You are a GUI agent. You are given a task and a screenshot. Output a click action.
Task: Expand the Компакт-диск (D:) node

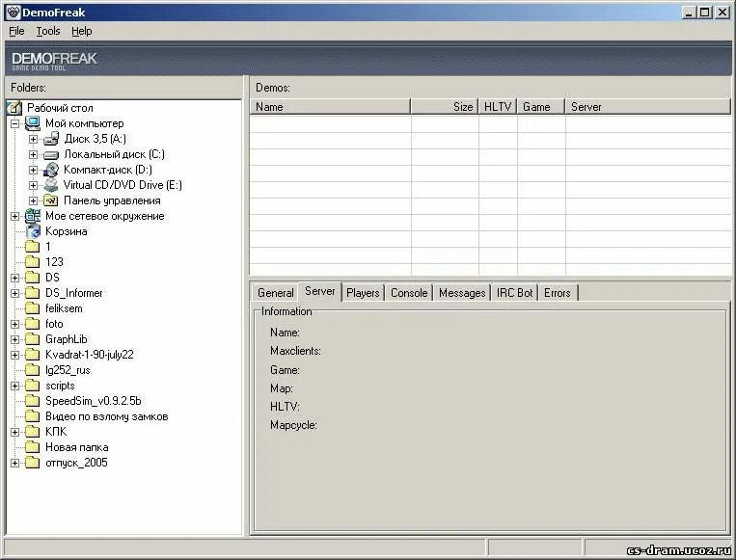coord(34,171)
